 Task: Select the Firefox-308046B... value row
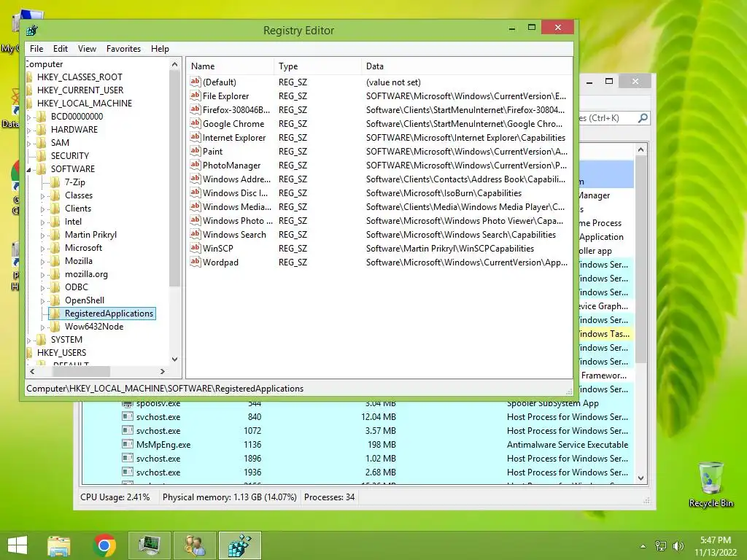coord(379,109)
